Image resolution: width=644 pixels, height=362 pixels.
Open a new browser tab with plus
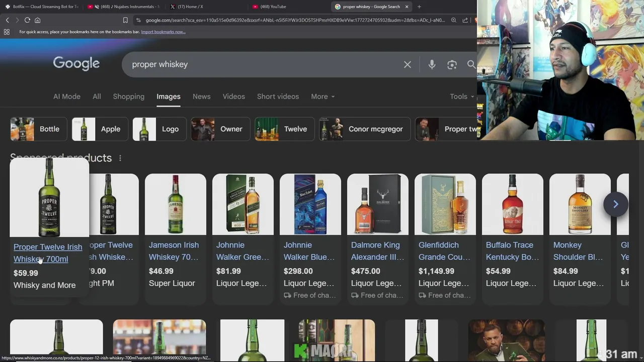tap(419, 7)
